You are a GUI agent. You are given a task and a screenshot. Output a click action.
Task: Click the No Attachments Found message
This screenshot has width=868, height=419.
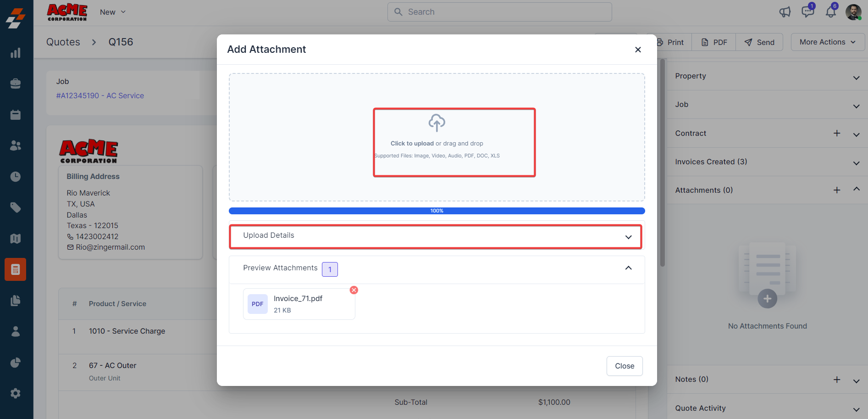768,326
